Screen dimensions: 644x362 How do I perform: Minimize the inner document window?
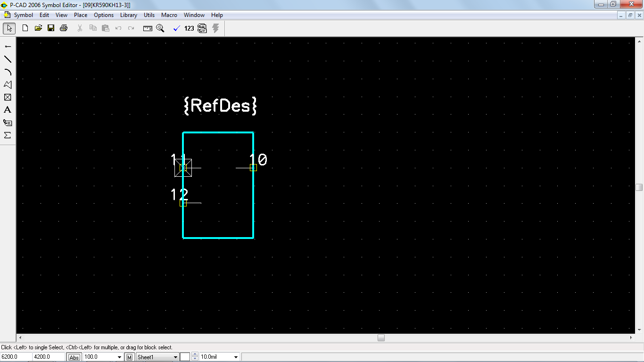[x=622, y=15]
